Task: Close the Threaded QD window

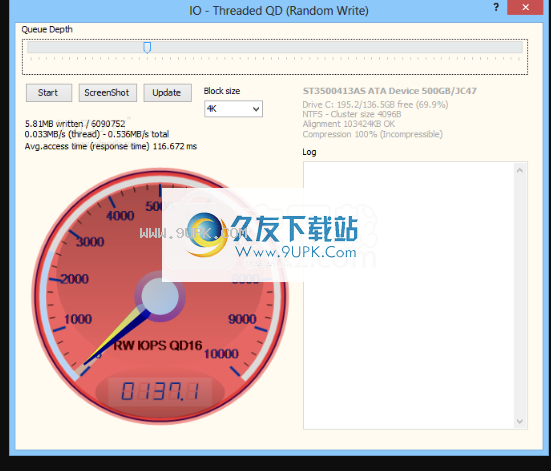Action: (x=525, y=7)
